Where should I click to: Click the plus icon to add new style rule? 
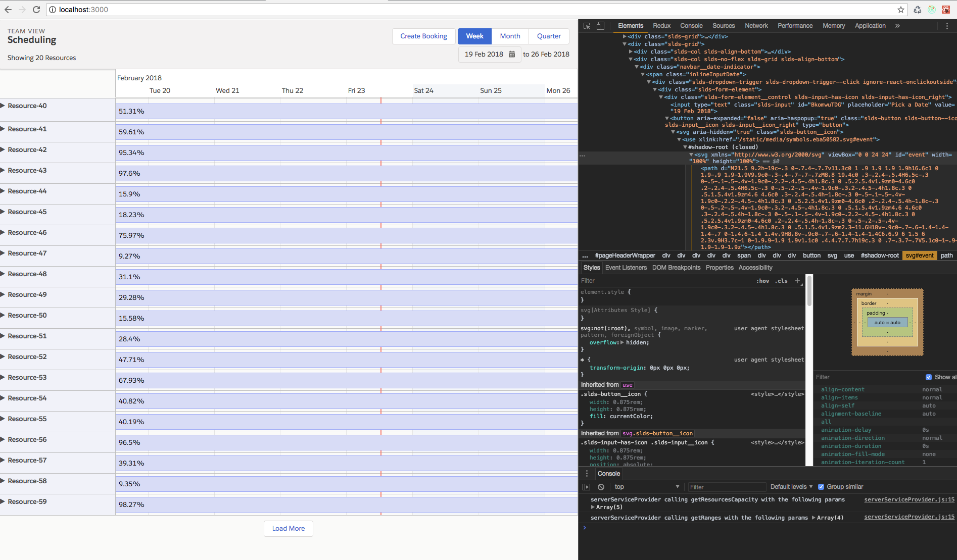pos(797,281)
